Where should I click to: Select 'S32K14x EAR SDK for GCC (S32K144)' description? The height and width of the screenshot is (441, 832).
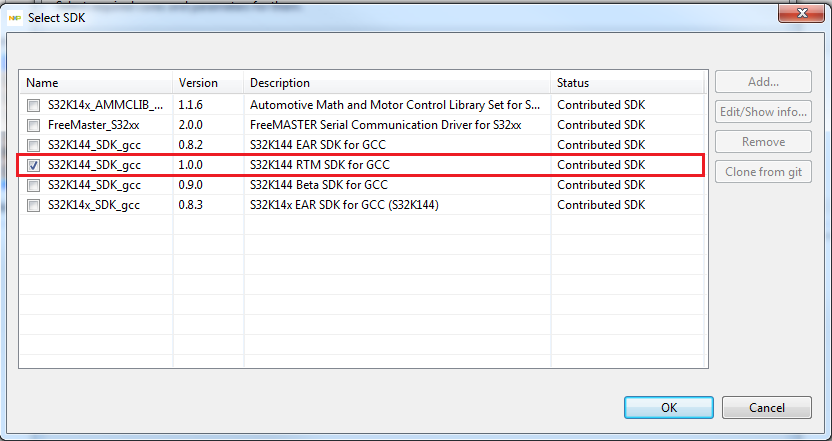coord(344,205)
